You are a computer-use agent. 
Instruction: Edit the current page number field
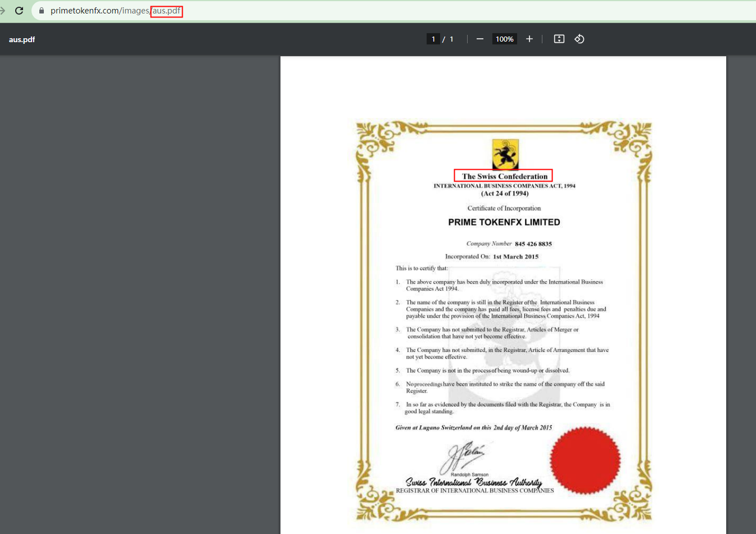(x=433, y=39)
